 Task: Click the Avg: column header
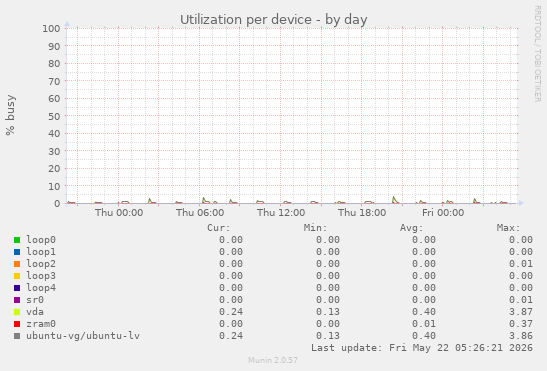(412, 228)
